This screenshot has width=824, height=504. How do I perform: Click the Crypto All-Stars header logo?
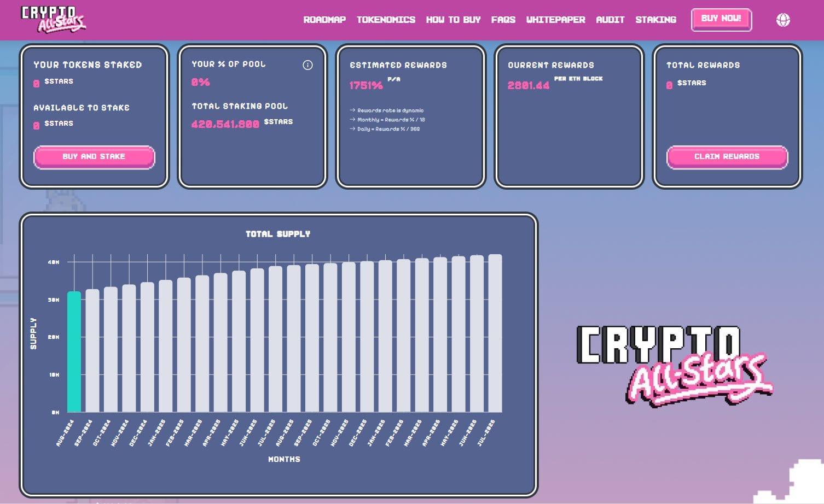(x=53, y=19)
